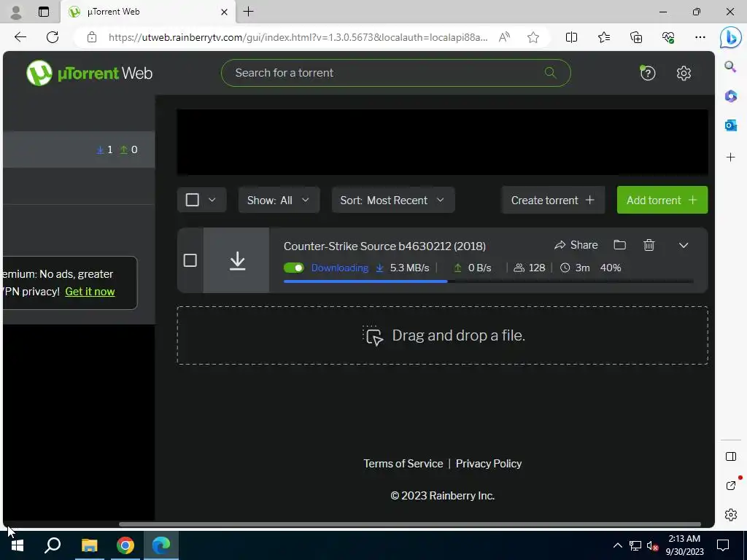Open a new browser tab

tap(248, 12)
